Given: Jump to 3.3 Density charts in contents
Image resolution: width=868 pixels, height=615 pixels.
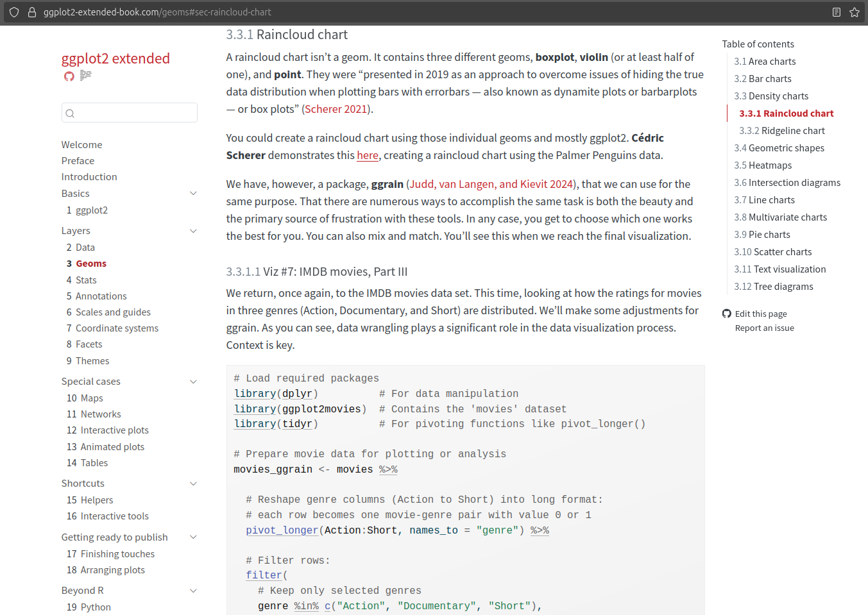Looking at the screenshot, I should click(771, 96).
